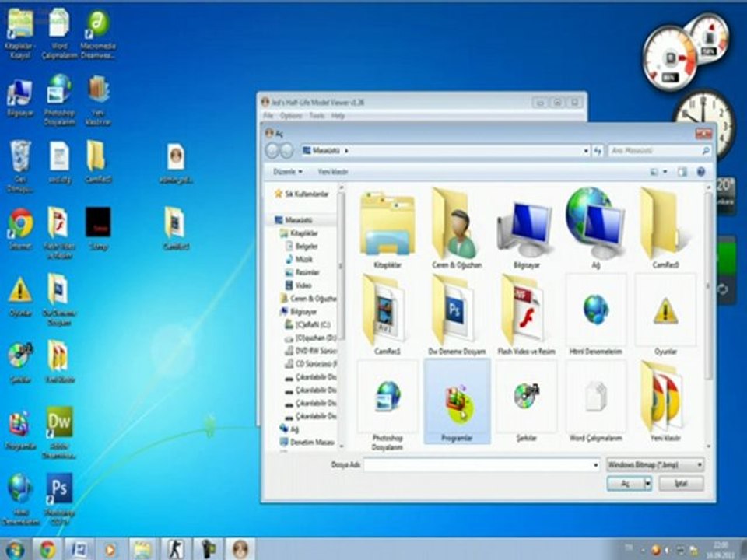Click the Masaüstü breadcrumb arrow

[x=346, y=151]
